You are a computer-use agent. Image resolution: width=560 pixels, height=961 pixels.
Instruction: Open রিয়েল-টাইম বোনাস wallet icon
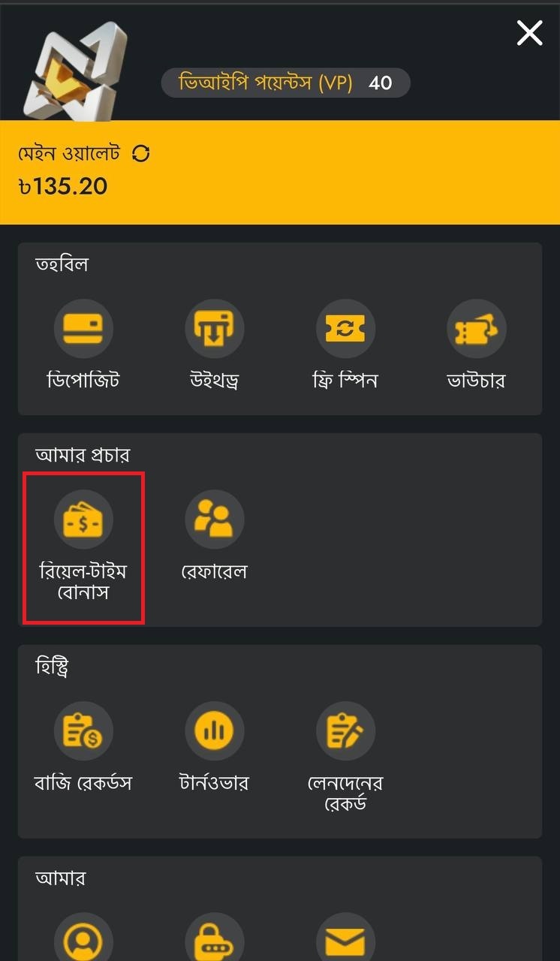pyautogui.click(x=83, y=520)
